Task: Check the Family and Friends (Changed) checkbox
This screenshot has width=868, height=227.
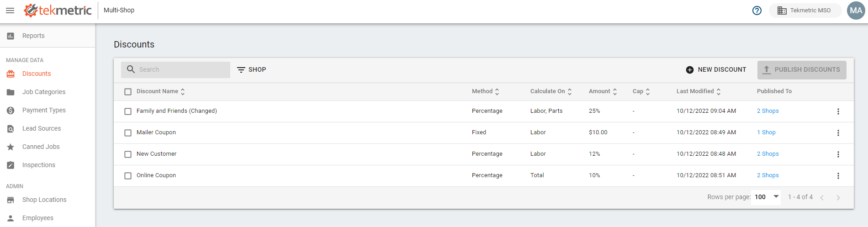Action: pyautogui.click(x=128, y=111)
